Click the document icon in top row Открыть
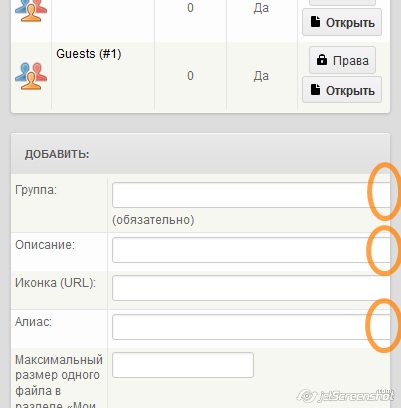The image size is (401, 408). coord(315,22)
